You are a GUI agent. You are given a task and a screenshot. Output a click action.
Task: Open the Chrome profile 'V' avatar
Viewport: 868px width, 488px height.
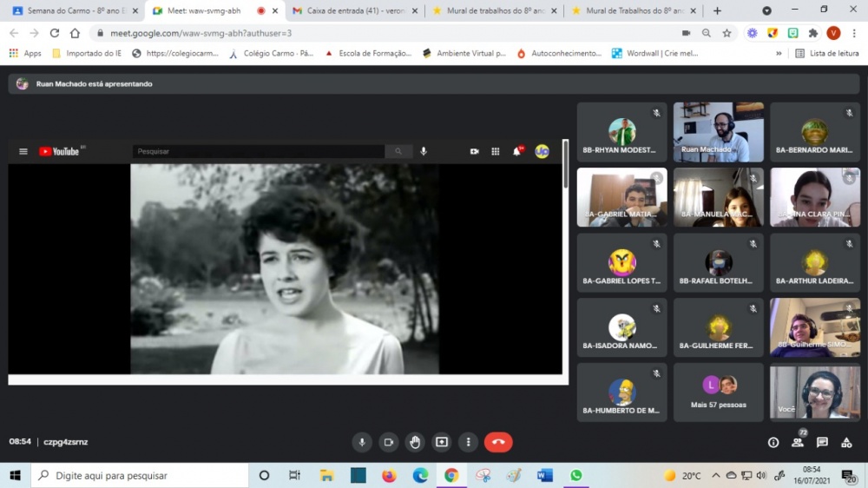click(833, 33)
